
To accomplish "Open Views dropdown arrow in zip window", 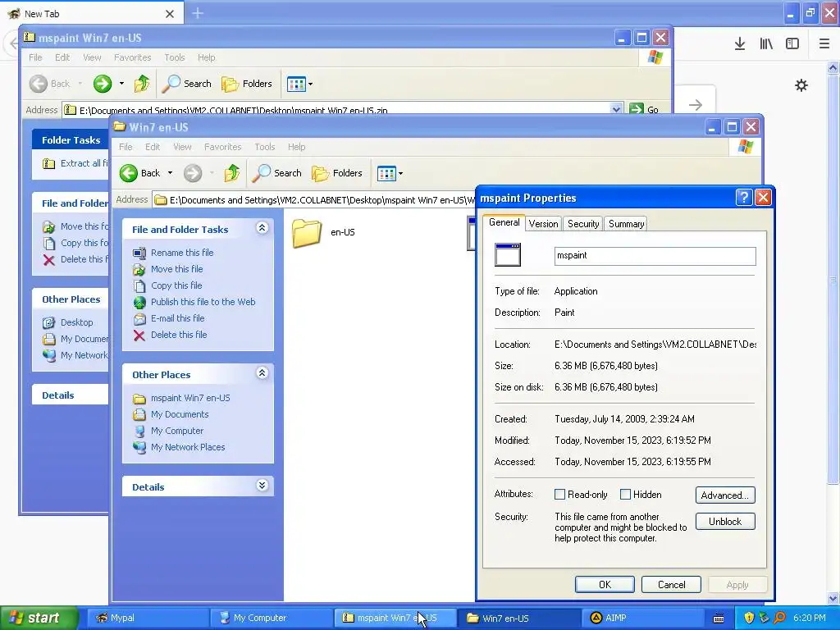I will click(x=310, y=84).
